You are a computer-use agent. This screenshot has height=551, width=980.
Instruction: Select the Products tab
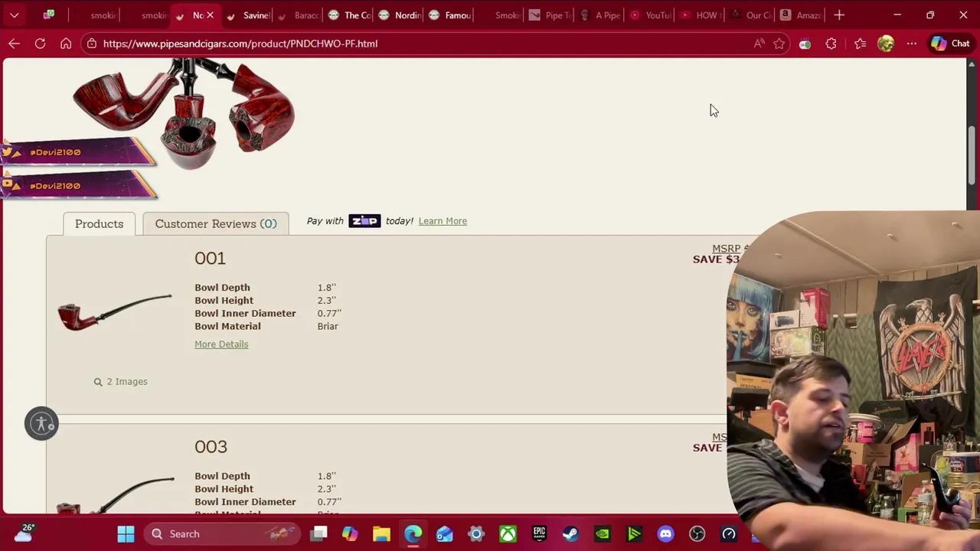click(x=99, y=223)
